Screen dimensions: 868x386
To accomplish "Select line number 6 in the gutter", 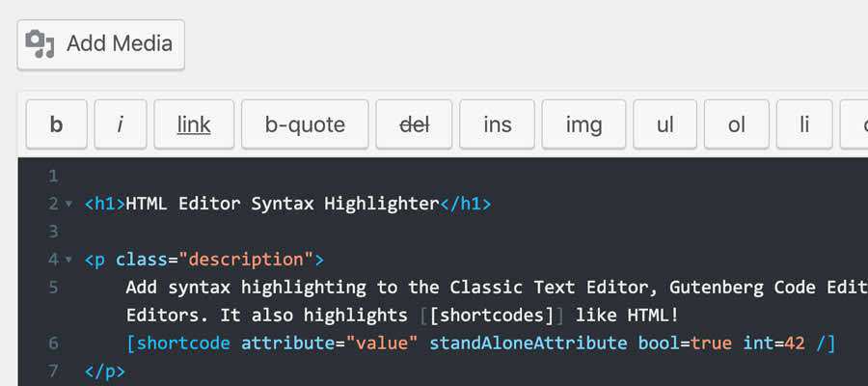I will click(53, 344).
